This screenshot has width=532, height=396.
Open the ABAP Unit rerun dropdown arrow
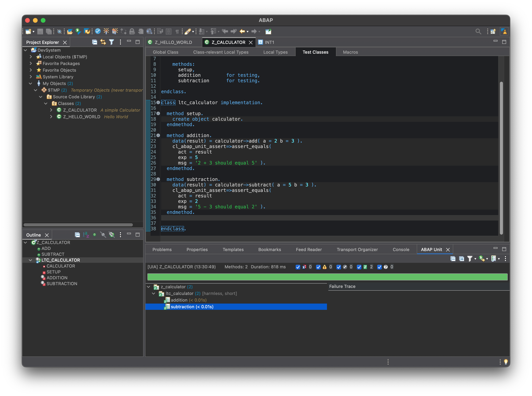[487, 259]
